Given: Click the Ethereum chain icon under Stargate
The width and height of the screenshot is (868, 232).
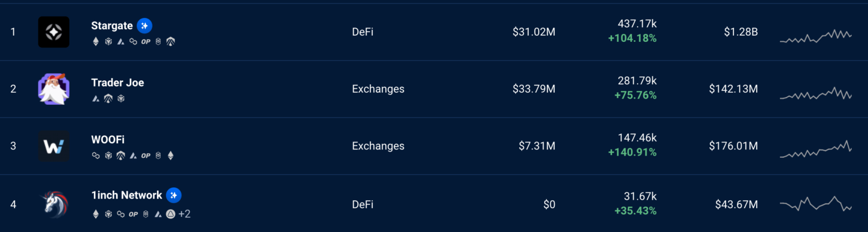Looking at the screenshot, I should coord(96,41).
